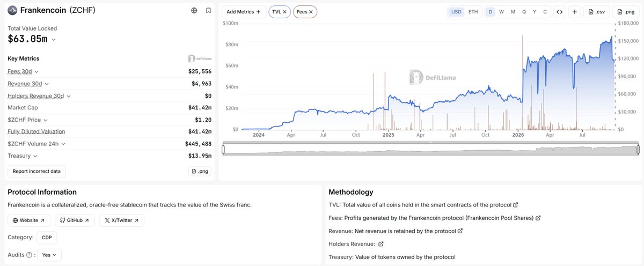Remove the Fees metric chip
The image size is (644, 266).
click(x=311, y=12)
